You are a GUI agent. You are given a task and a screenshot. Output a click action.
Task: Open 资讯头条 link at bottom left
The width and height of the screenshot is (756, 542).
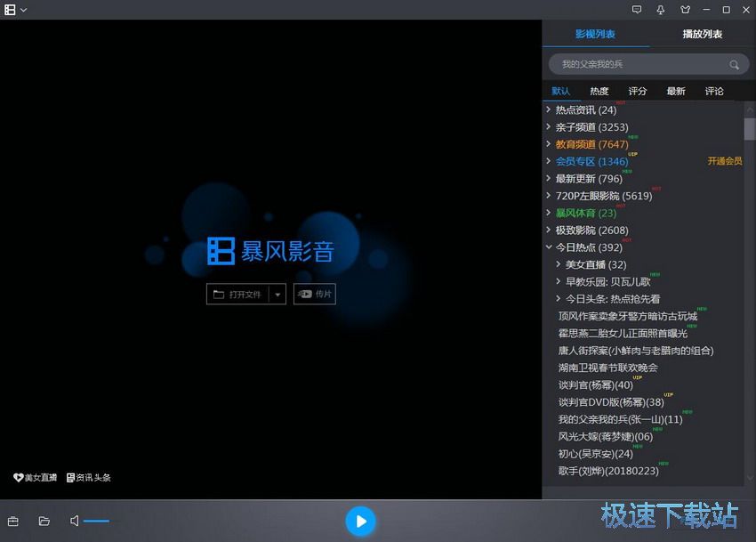click(89, 477)
